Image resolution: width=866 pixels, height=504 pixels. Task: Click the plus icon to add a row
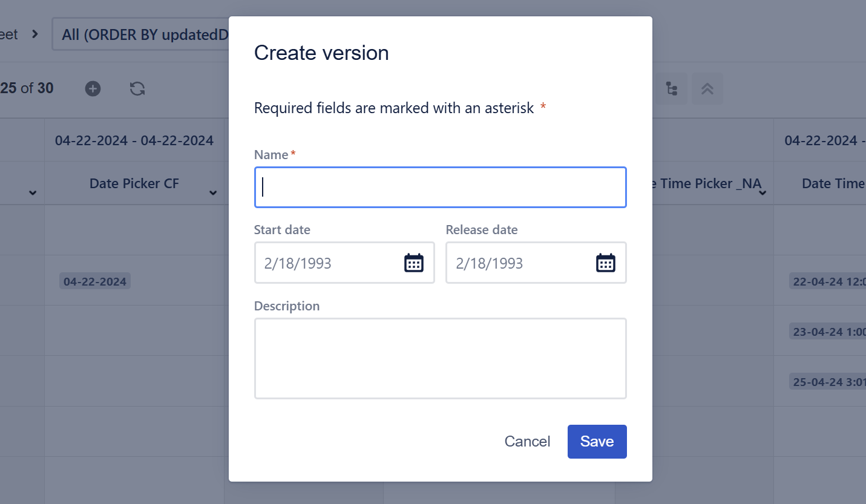[x=93, y=89]
